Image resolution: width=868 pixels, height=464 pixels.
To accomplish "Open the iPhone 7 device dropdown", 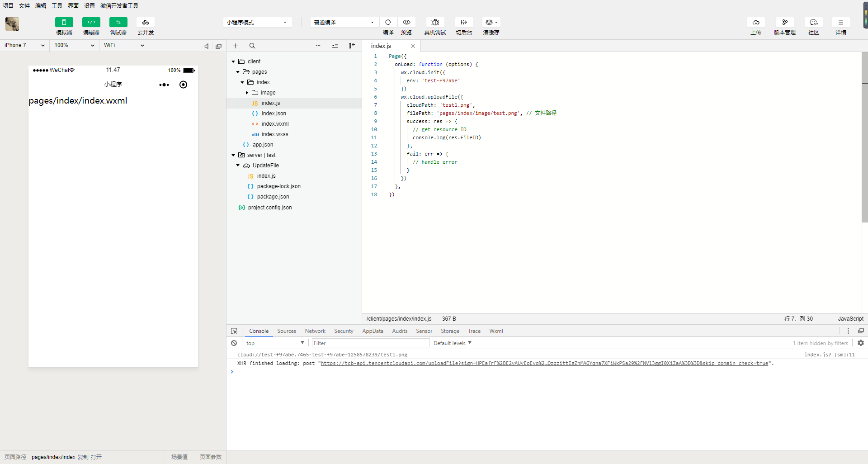I will click(24, 45).
